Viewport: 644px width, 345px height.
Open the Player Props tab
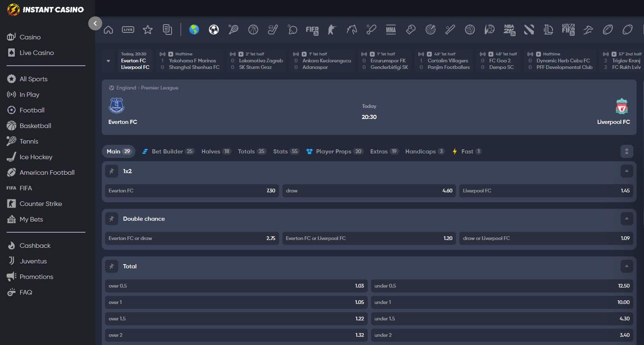pyautogui.click(x=335, y=151)
